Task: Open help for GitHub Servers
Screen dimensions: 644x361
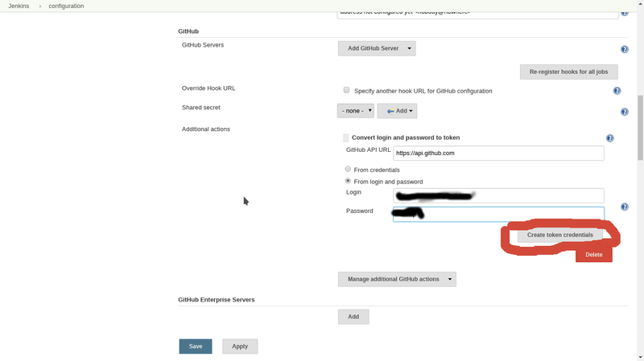Action: [x=625, y=49]
